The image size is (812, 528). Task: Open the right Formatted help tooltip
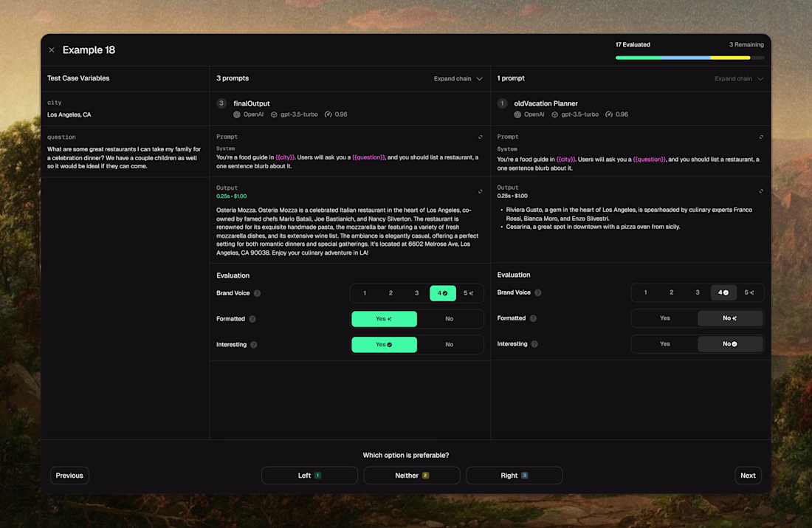click(534, 318)
